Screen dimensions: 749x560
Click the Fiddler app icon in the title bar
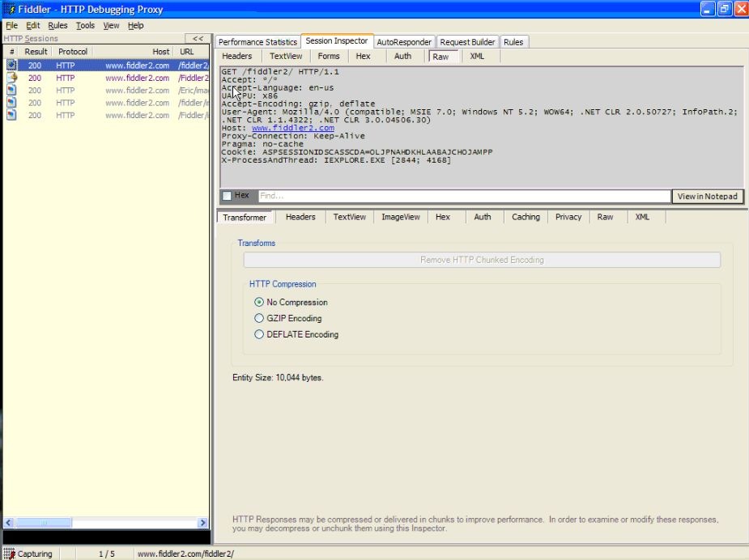9,9
